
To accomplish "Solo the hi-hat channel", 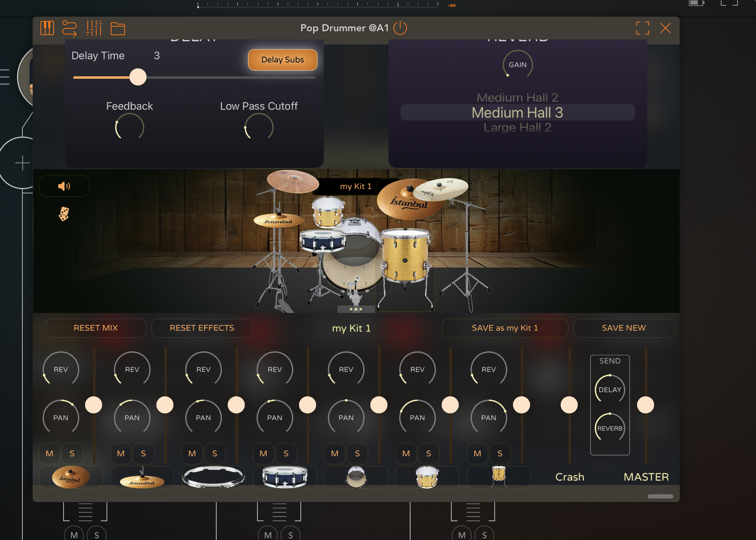I will point(143,453).
